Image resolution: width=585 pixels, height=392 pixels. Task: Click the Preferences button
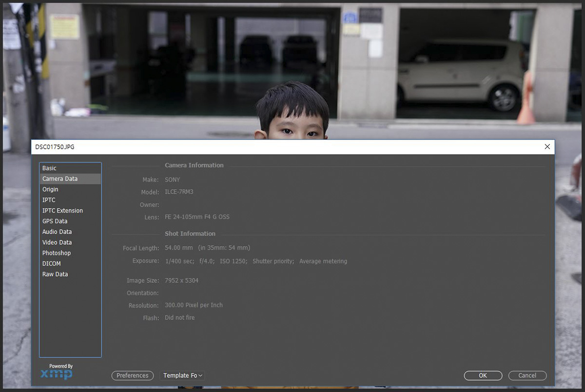[133, 375]
